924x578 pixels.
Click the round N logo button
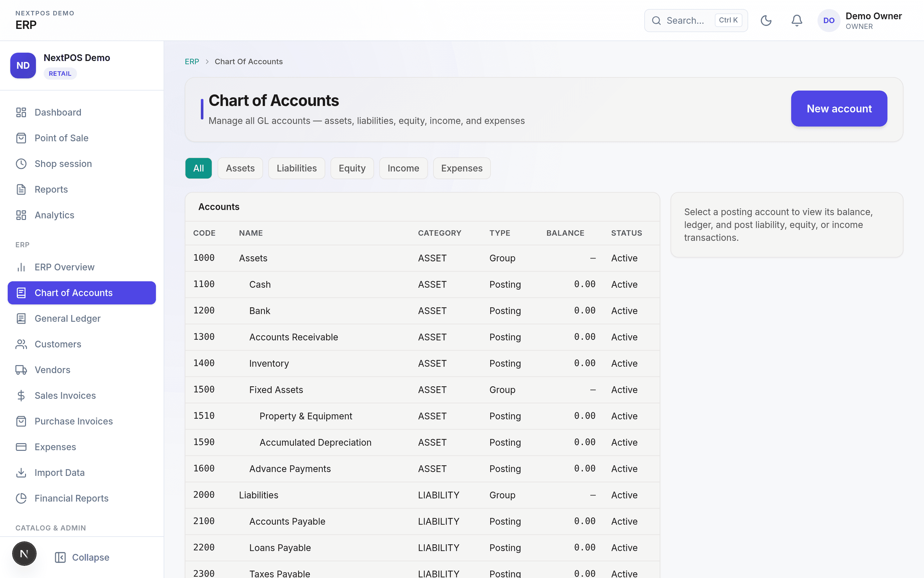[24, 554]
